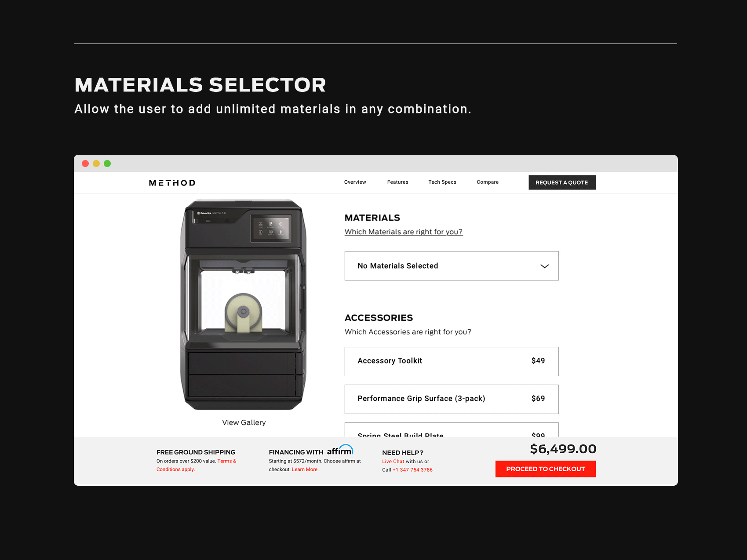
Task: Open Tech Specs section
Action: (x=442, y=182)
